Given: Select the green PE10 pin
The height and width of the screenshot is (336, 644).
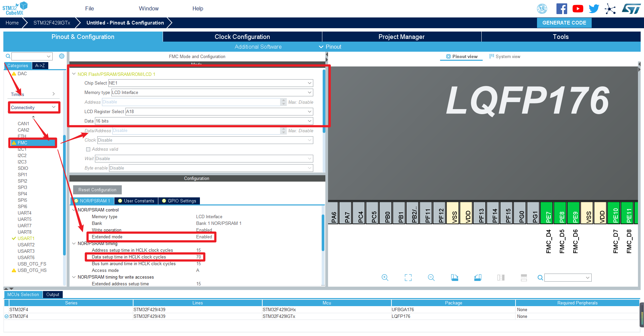Looking at the screenshot, I should 614,213.
